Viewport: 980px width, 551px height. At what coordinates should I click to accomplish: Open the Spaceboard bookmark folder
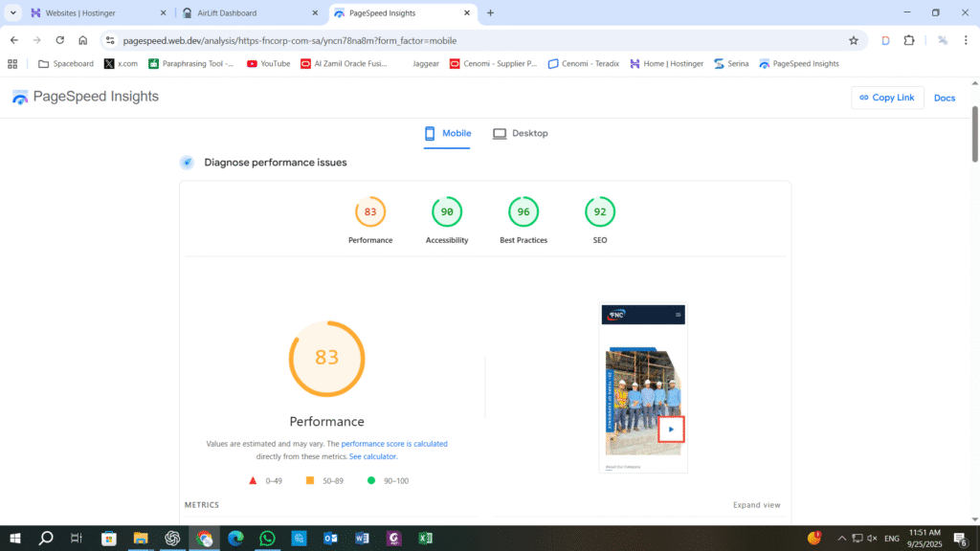point(66,64)
